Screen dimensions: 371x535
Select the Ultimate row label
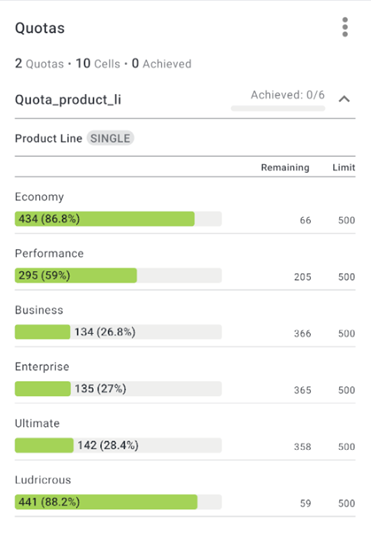(x=37, y=423)
